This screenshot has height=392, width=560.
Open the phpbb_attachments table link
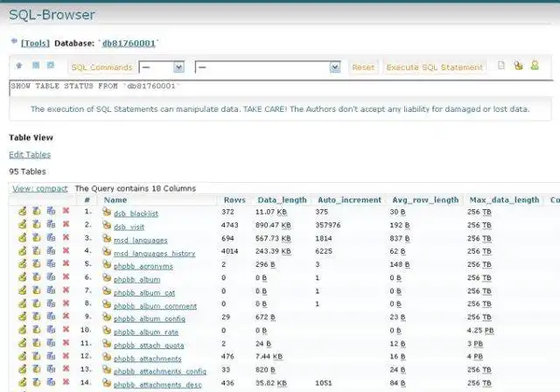click(148, 359)
